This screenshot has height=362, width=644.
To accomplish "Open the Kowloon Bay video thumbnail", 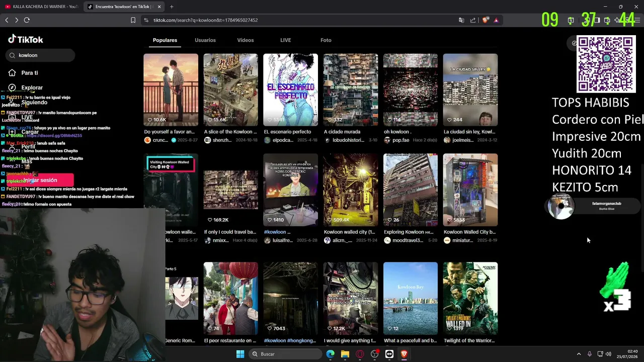I will point(411,298).
